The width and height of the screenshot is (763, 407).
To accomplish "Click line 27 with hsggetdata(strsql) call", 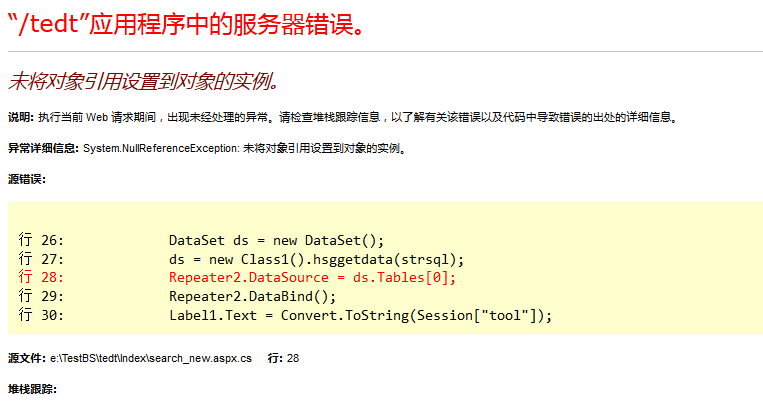I will [x=316, y=259].
